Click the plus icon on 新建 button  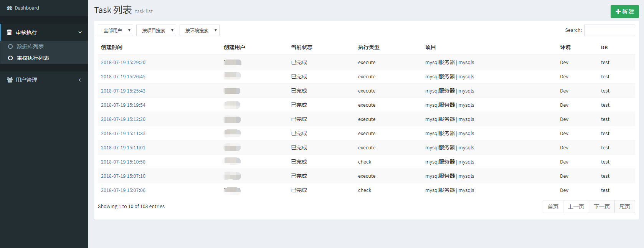[618, 12]
